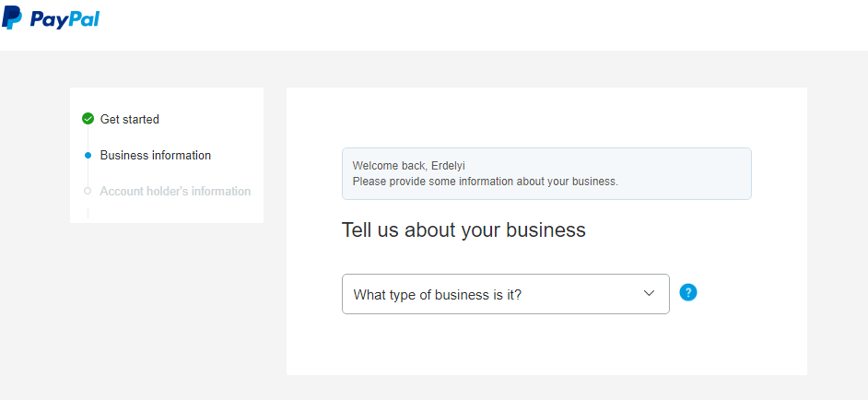Click the "What type of business is it?" placeholder text

(x=438, y=295)
